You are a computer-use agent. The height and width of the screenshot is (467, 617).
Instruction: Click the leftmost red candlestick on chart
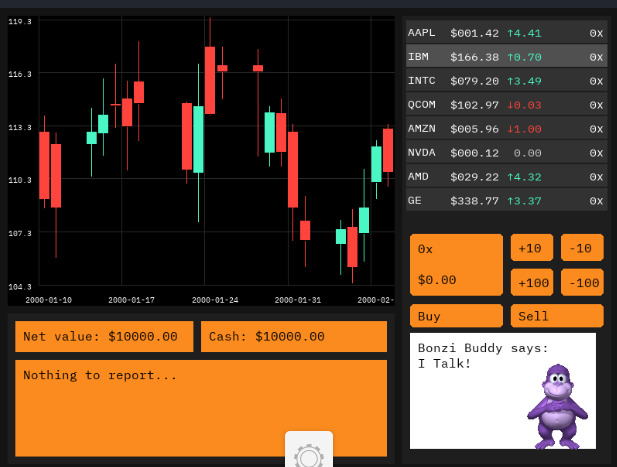(44, 165)
